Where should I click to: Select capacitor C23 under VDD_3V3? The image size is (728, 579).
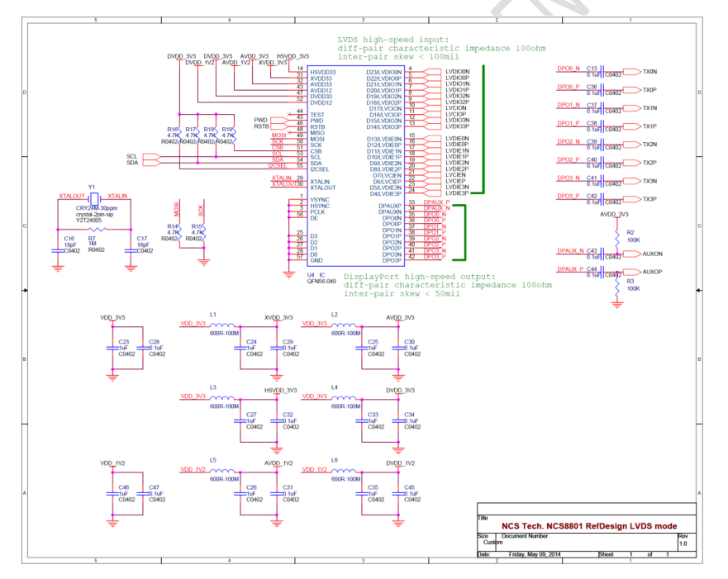click(112, 348)
